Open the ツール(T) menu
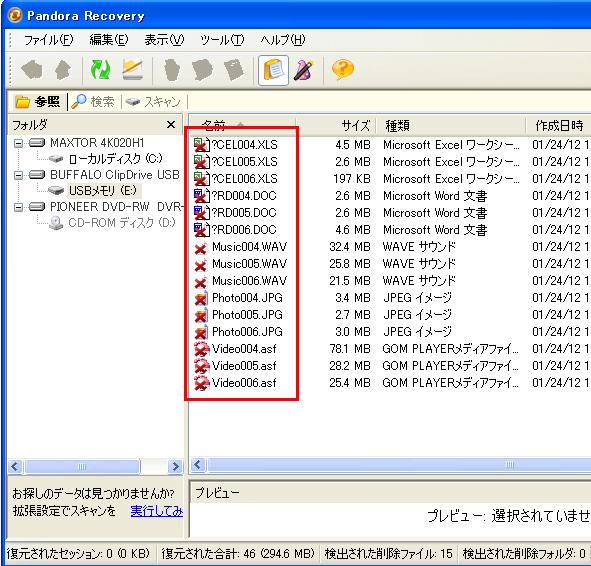 pyautogui.click(x=222, y=40)
